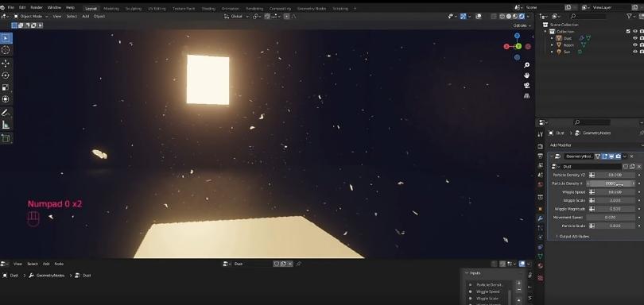Switch to the Shading workspace tab
The image size is (644, 305).
(208, 8)
